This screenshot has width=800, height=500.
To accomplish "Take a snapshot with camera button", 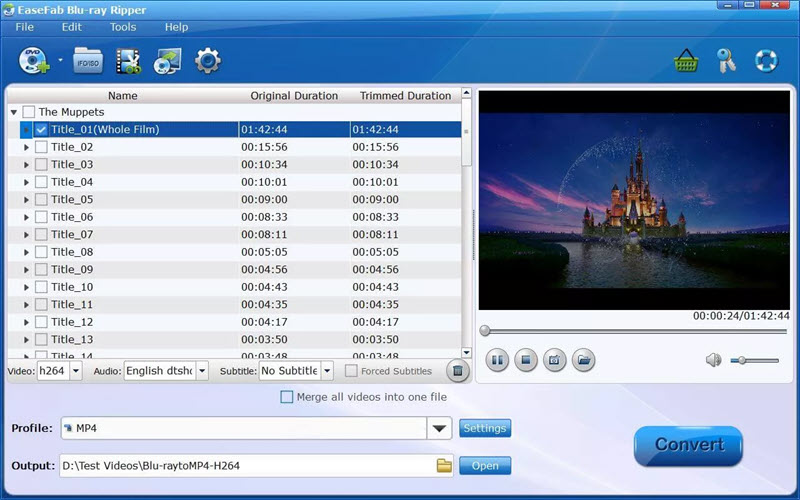I will (x=555, y=360).
